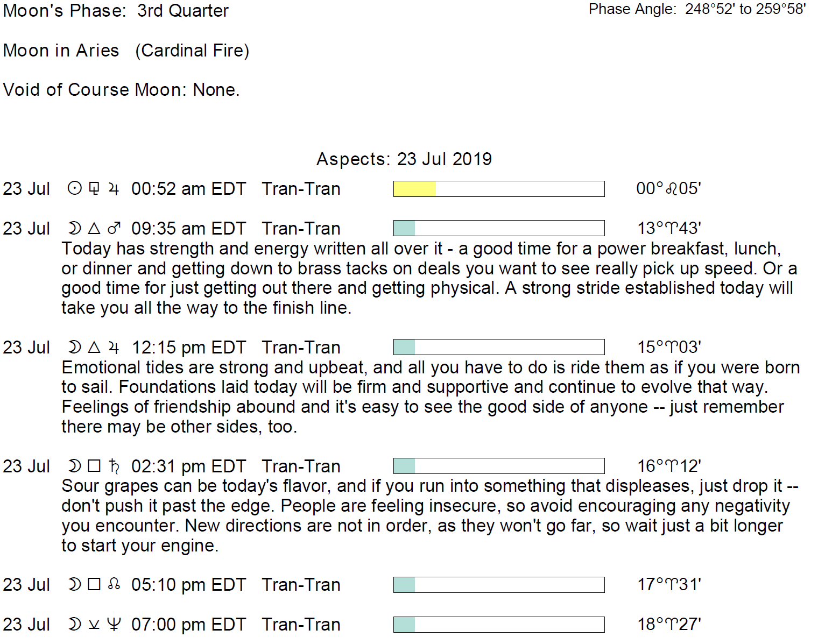Viewport: 825px width, 644px height.
Task: Click the Saturn glyph in the 02:31 pm row
Action: (114, 466)
